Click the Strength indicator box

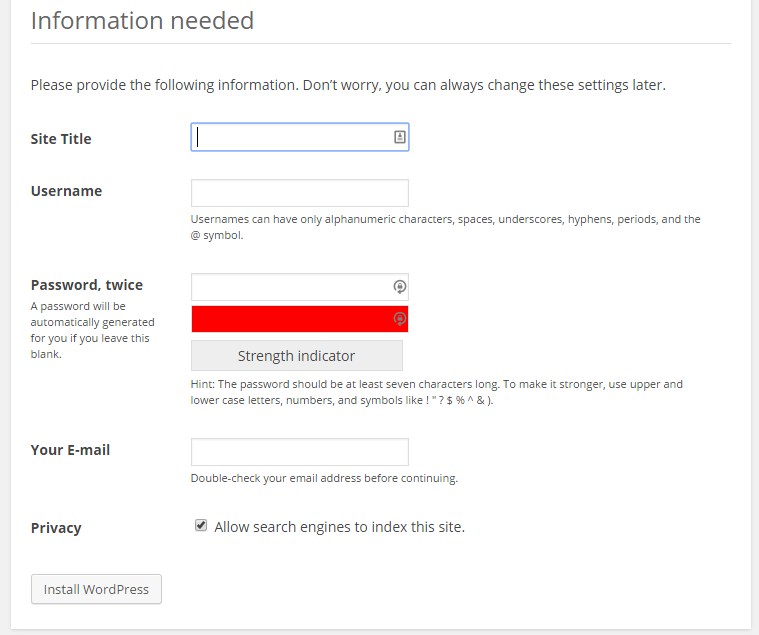pos(296,356)
